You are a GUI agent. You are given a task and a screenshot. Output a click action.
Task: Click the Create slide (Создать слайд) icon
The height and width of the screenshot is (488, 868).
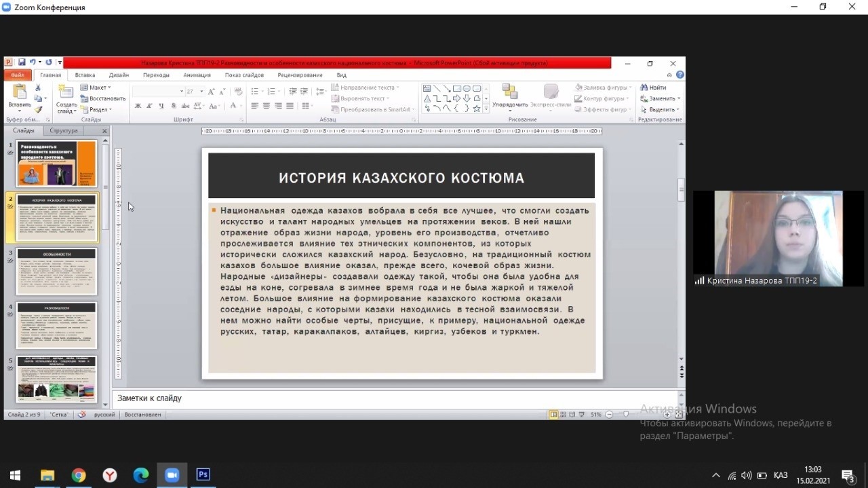(66, 95)
